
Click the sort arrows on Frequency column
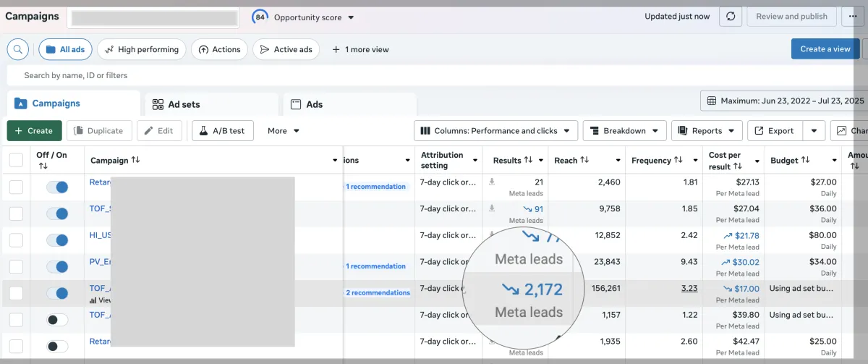tap(678, 161)
